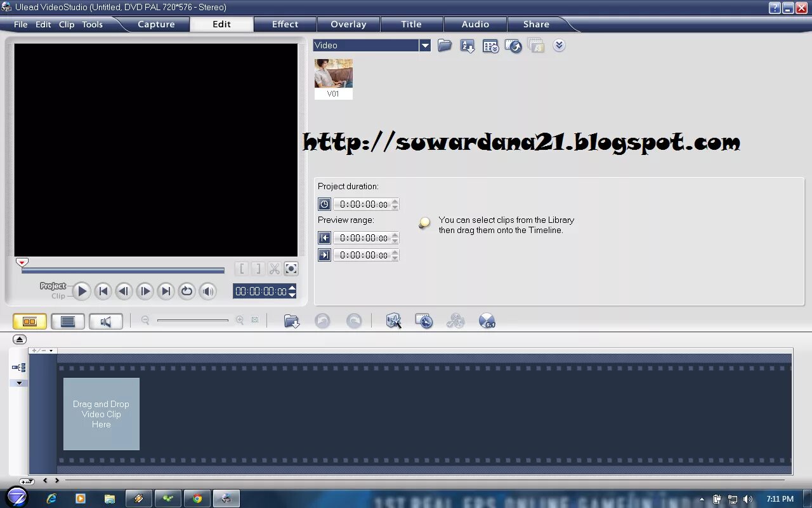The height and width of the screenshot is (508, 812).
Task: Open the Clip menu
Action: pos(67,25)
